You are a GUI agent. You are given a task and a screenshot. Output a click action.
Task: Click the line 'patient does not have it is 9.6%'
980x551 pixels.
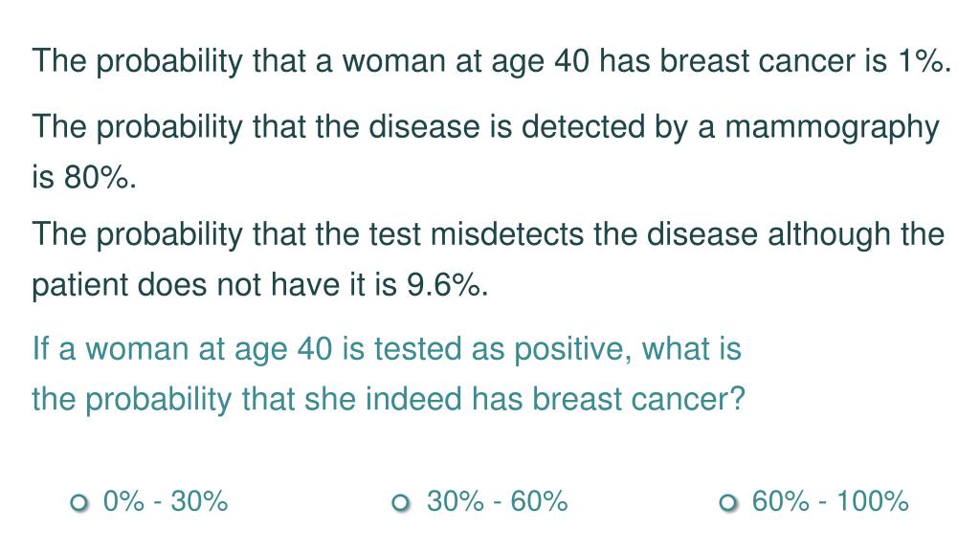pyautogui.click(x=260, y=285)
